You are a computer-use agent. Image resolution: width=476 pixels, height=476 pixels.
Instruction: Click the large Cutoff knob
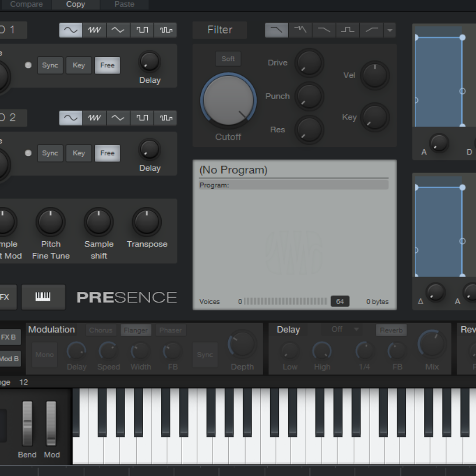[228, 100]
